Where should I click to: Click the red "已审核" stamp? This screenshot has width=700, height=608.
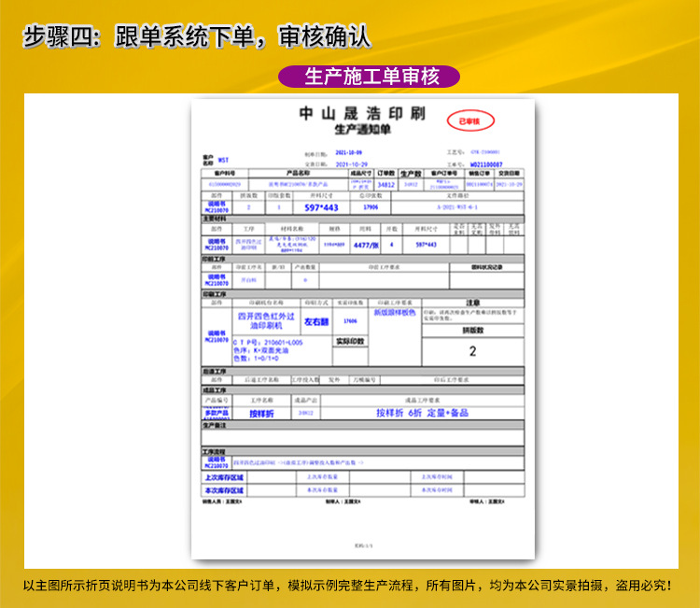[x=470, y=121]
